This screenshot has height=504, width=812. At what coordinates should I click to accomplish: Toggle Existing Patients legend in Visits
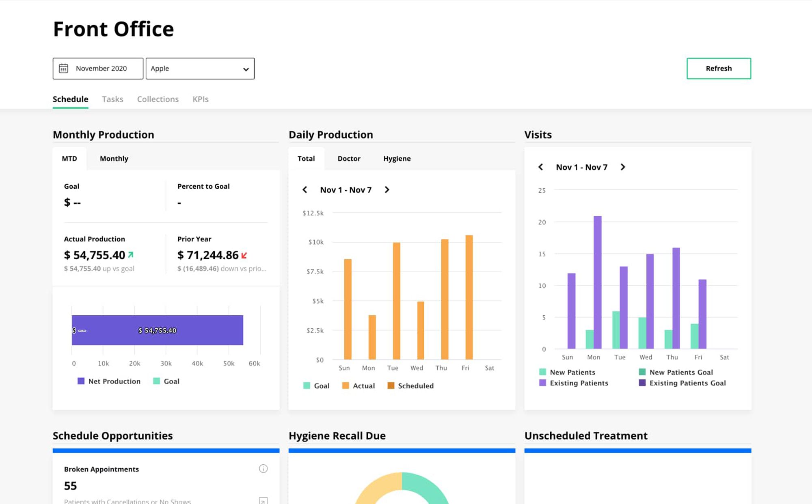574,383
